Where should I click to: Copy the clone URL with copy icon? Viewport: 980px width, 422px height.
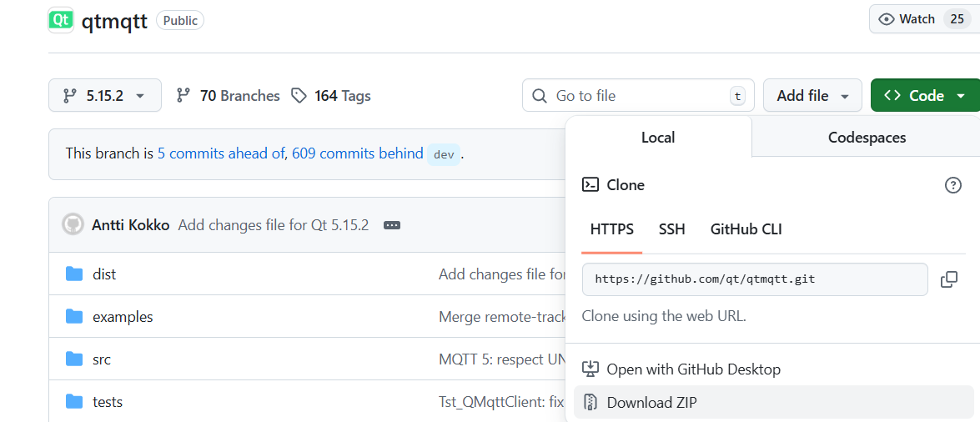click(x=949, y=279)
